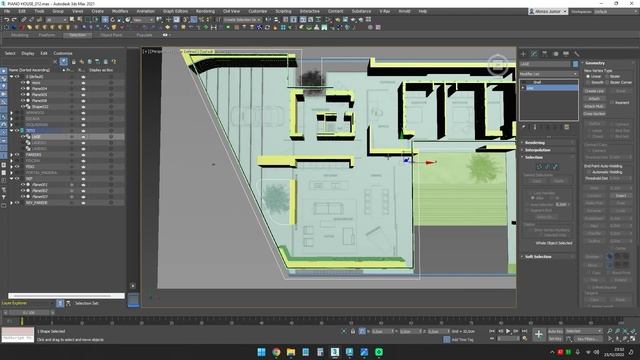Open the Workspaces dropdown
Screen dimensions: 640x360
(615, 11)
